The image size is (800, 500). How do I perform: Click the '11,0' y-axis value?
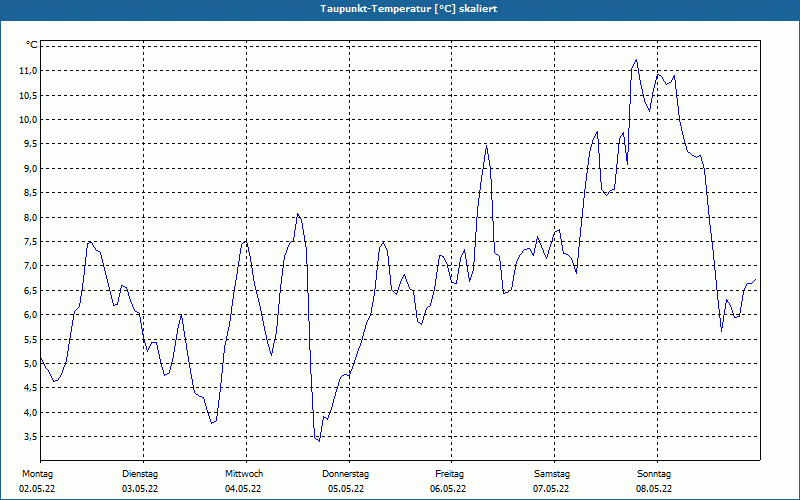coord(29,71)
